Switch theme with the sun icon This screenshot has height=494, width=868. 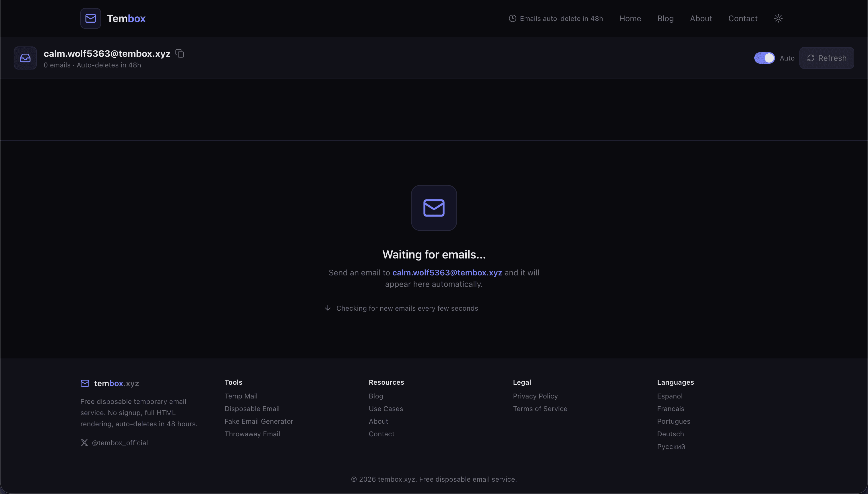click(778, 18)
